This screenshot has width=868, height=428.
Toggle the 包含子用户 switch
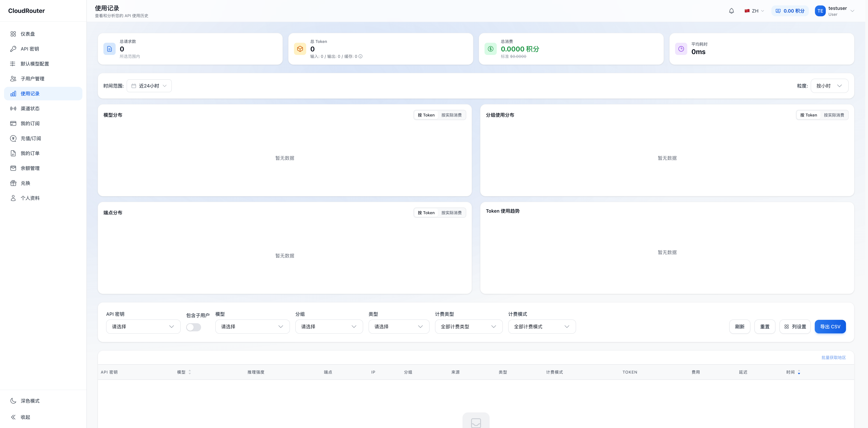(193, 327)
